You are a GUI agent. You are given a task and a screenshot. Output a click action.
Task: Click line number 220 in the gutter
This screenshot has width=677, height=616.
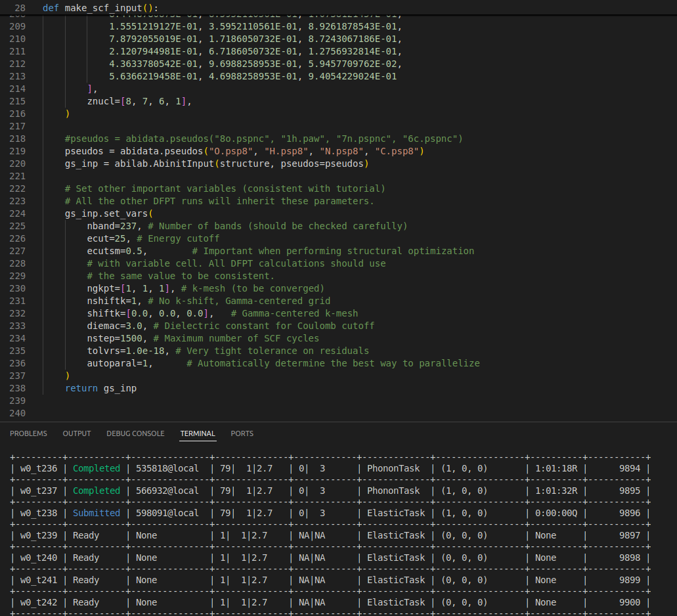click(18, 164)
